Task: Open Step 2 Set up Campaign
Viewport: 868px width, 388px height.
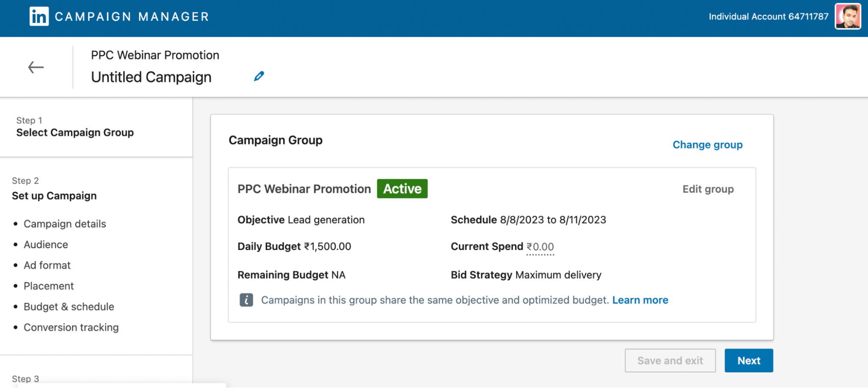Action: pyautogui.click(x=54, y=196)
